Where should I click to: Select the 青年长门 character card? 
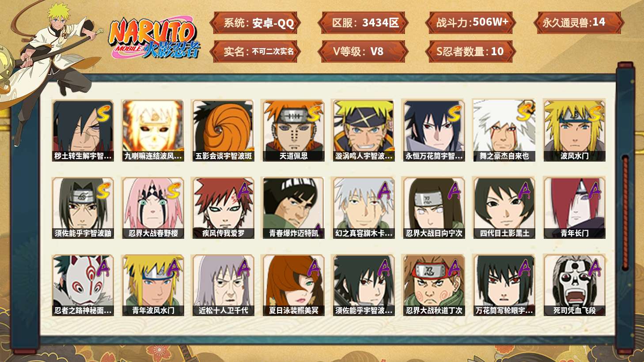pos(574,208)
